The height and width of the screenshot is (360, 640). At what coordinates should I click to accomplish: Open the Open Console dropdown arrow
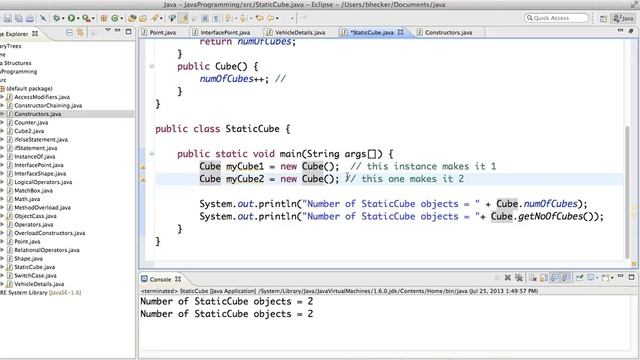(x=612, y=278)
